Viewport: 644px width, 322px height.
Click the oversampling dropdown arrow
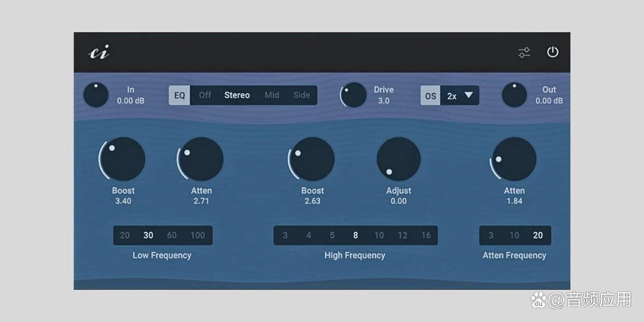469,95
